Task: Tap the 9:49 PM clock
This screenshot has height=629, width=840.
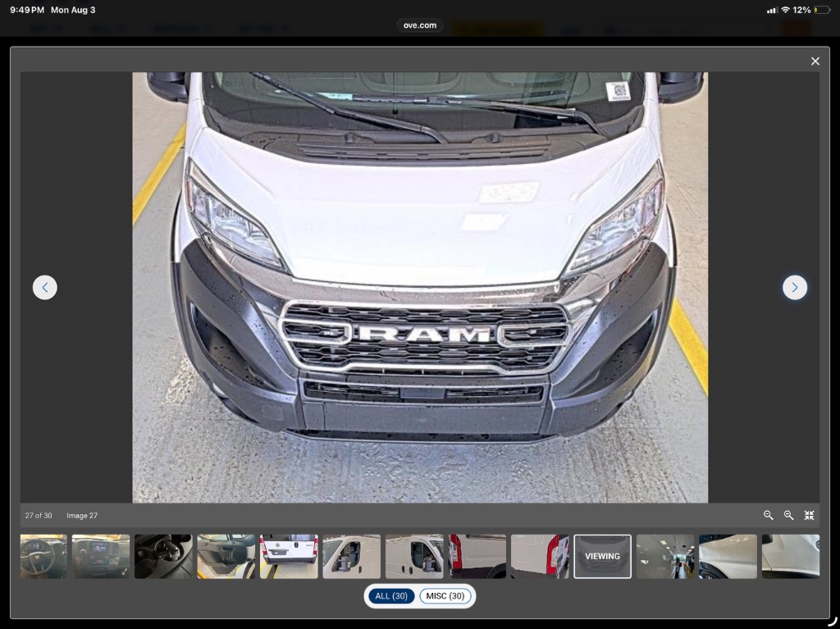Action: pyautogui.click(x=27, y=10)
